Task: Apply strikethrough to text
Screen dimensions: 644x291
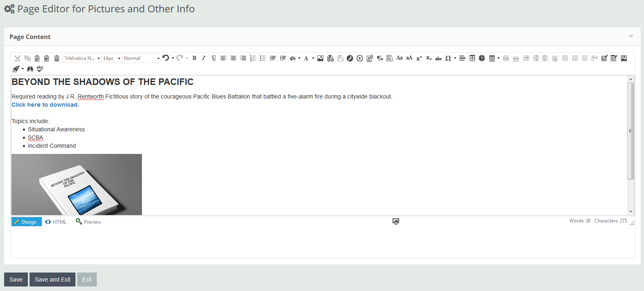Action: pos(438,58)
